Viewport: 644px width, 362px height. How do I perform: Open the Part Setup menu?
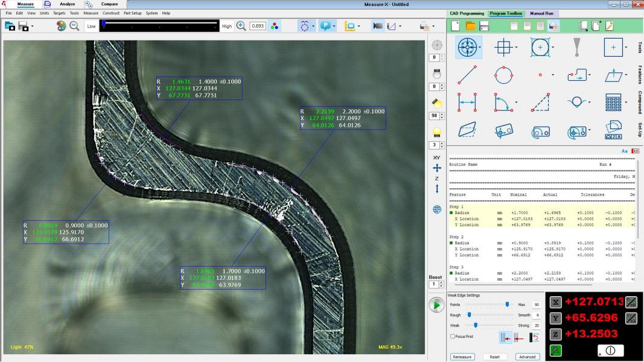[132, 13]
